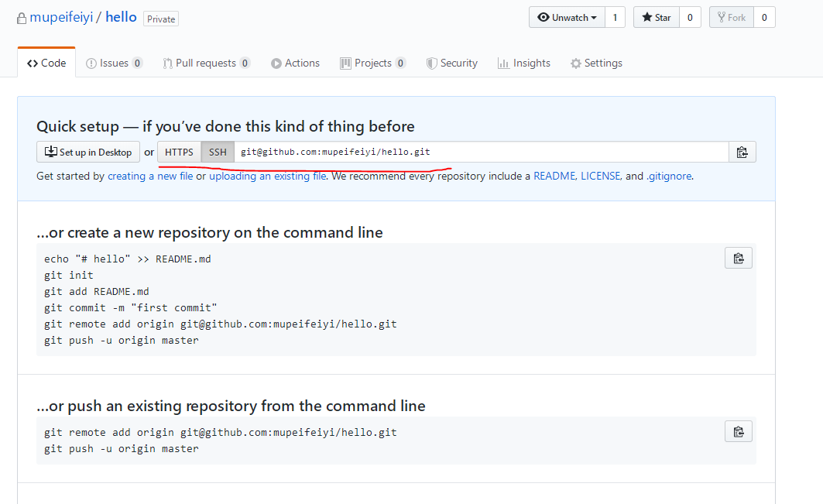Open repository Settings tab

point(596,63)
